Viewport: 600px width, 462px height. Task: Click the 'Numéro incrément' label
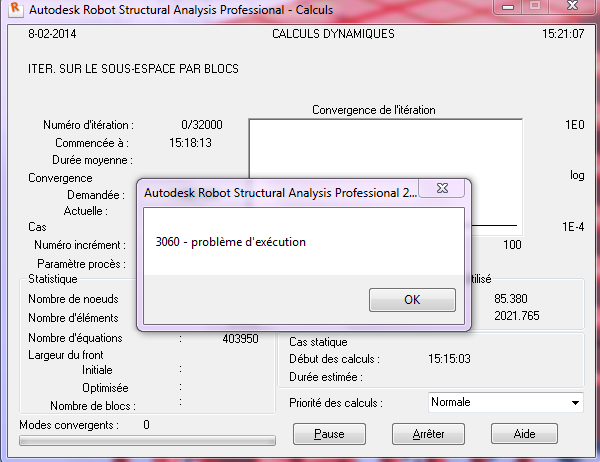click(80, 245)
